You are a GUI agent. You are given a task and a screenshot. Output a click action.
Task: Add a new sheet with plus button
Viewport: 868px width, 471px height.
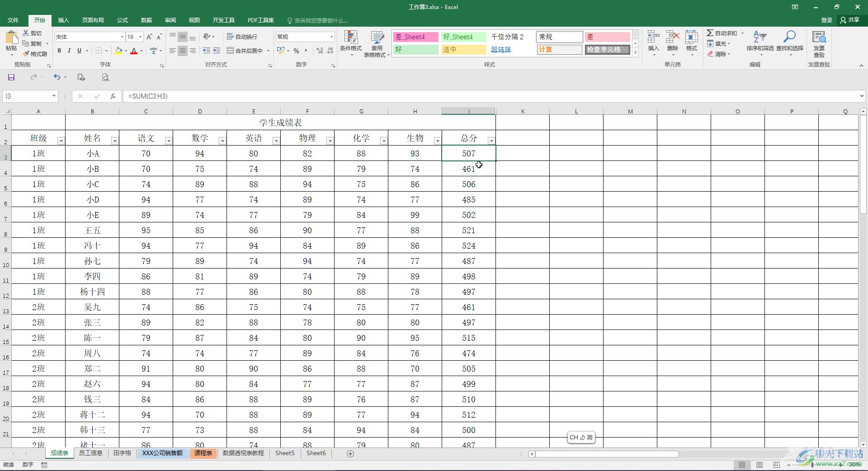point(350,454)
